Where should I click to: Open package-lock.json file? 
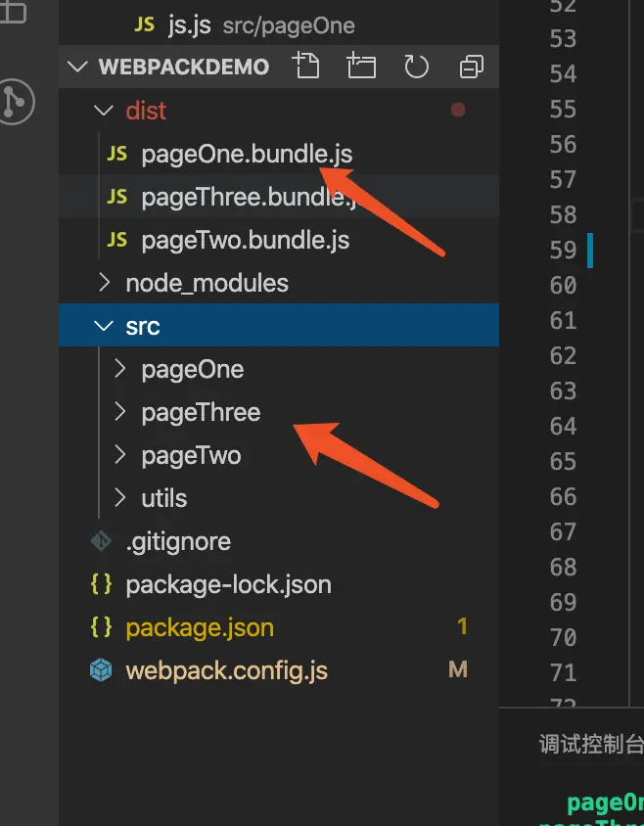[x=228, y=584]
